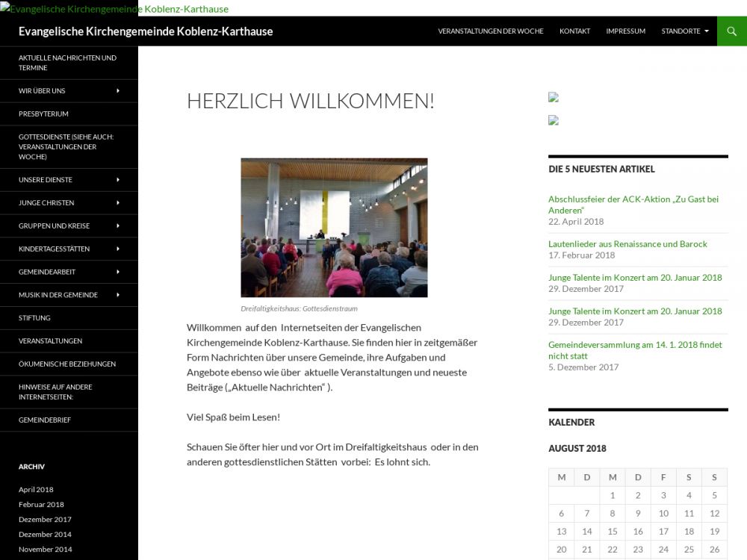
Task: Click first broken image icon in sidebar
Action: pos(554,97)
